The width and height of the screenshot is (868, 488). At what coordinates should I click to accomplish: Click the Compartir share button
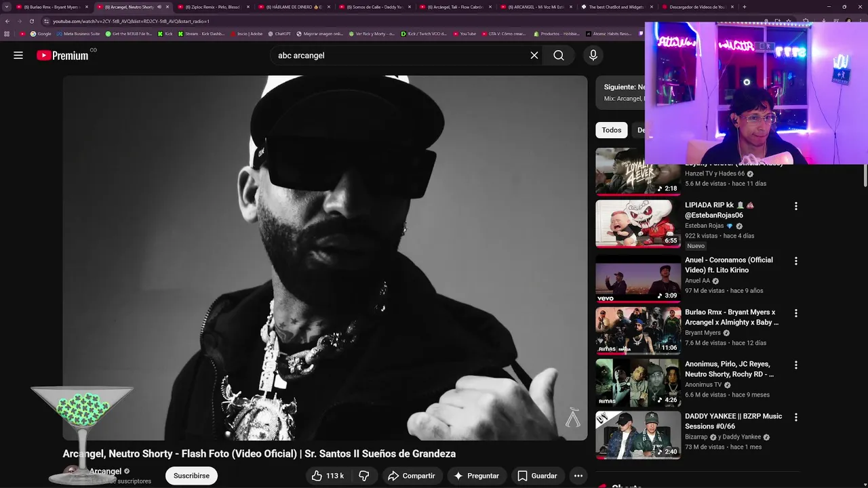click(411, 476)
